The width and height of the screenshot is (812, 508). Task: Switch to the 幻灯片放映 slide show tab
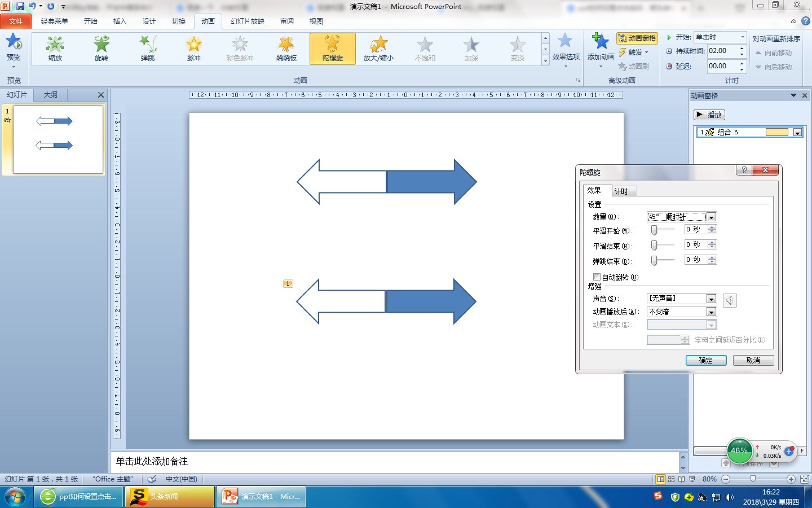click(x=247, y=21)
